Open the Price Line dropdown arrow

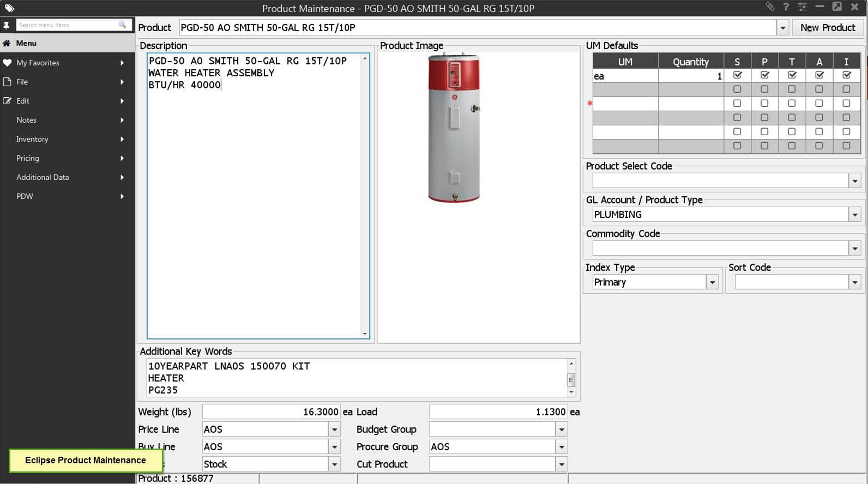click(334, 429)
